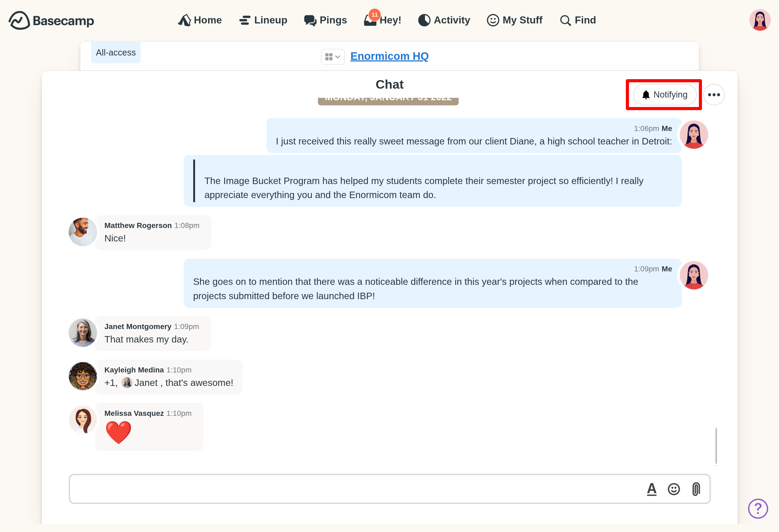
Task: Check the Hey! notifications inbox
Action: coord(382,20)
